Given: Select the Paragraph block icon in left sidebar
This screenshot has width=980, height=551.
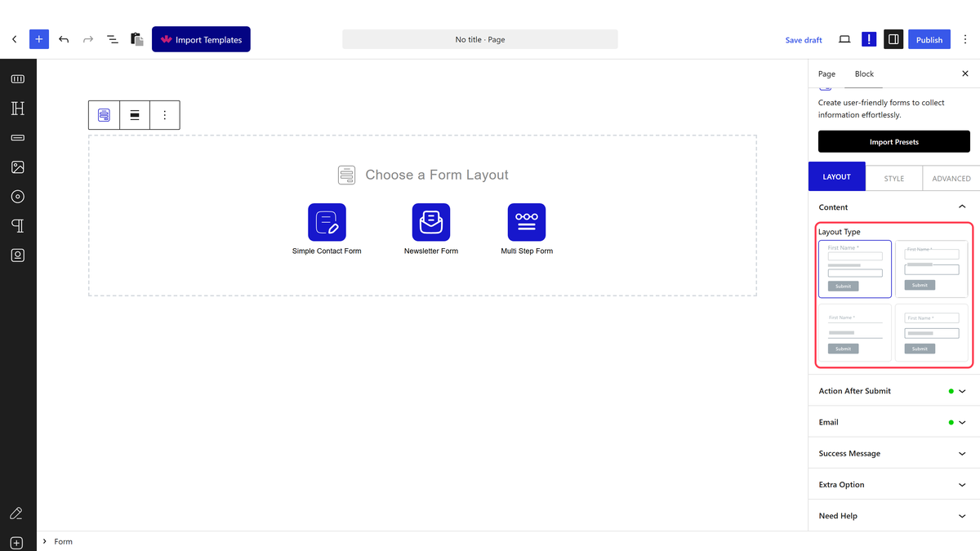Looking at the screenshot, I should tap(18, 226).
